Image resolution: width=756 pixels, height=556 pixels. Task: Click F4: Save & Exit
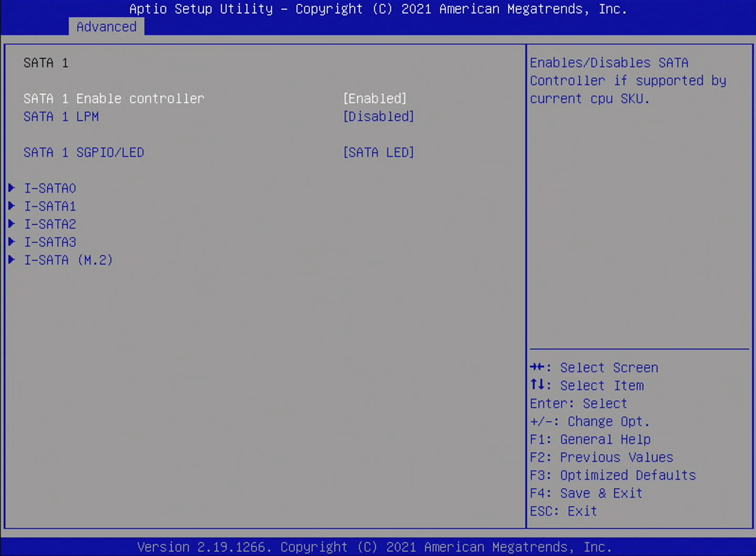586,493
